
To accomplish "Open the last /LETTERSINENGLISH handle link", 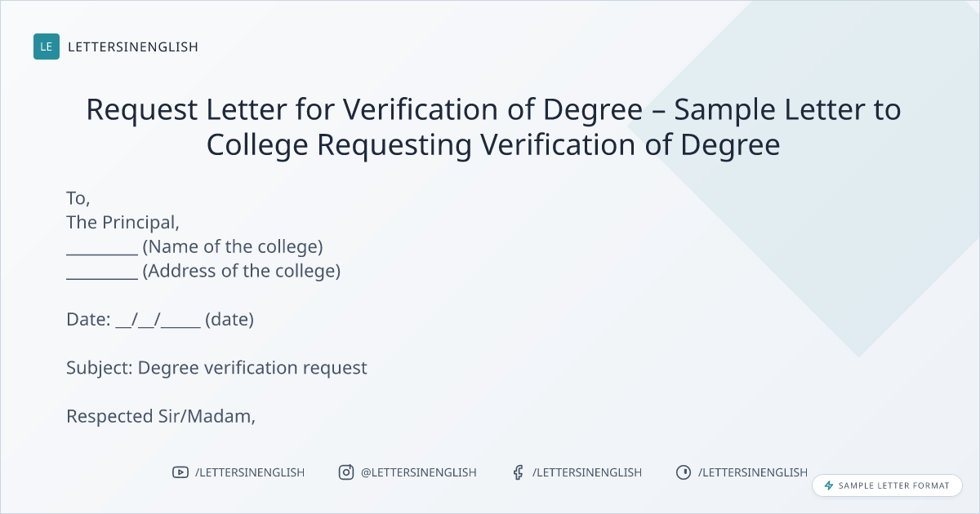I will (x=753, y=472).
